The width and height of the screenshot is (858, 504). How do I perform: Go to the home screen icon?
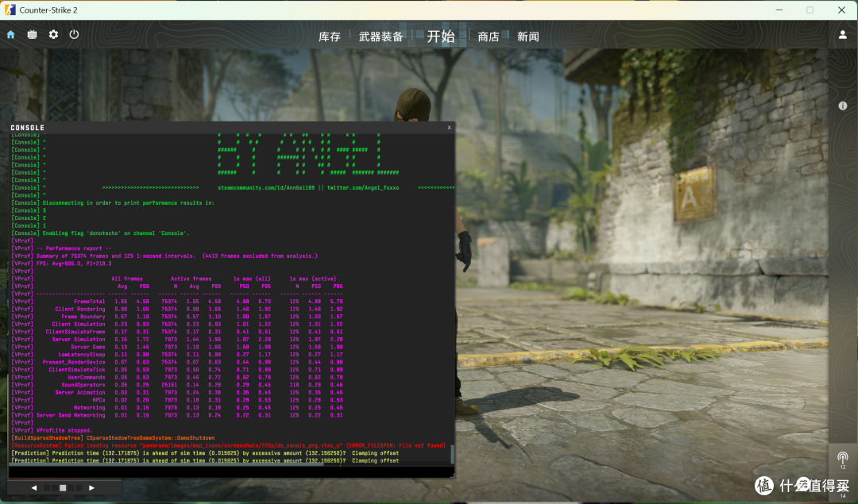pyautogui.click(x=10, y=34)
